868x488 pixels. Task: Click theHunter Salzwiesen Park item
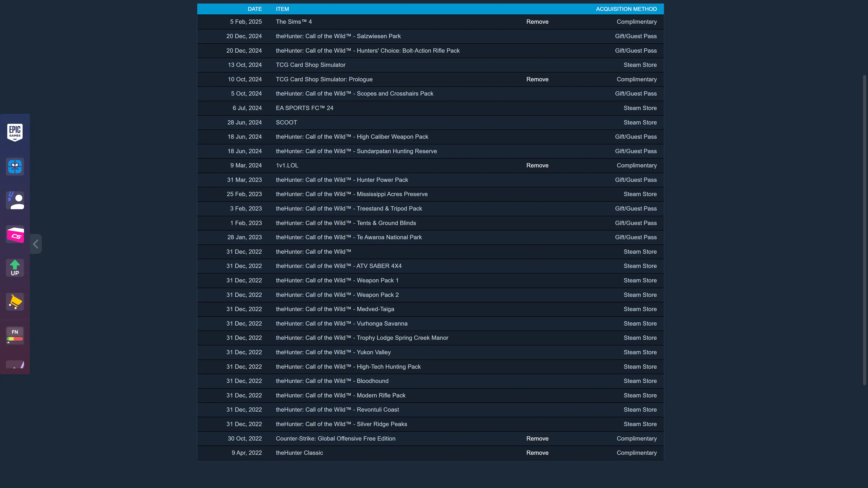click(x=338, y=36)
